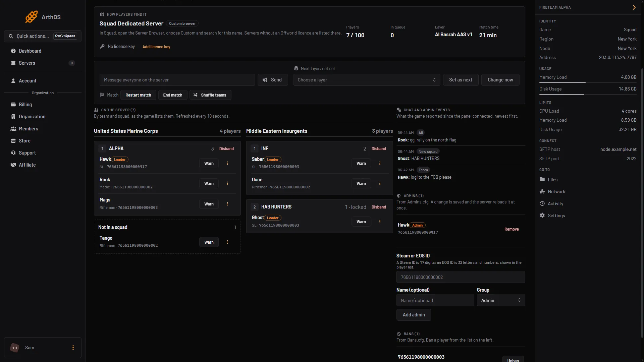Open Activity history in Go To section
Viewport: 644px width, 362px height.
click(551, 203)
